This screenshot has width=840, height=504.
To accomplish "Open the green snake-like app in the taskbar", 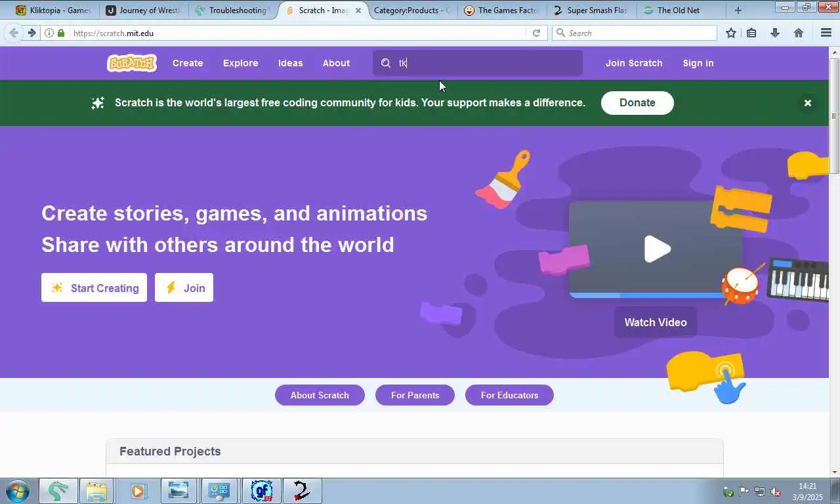I will coord(58,491).
